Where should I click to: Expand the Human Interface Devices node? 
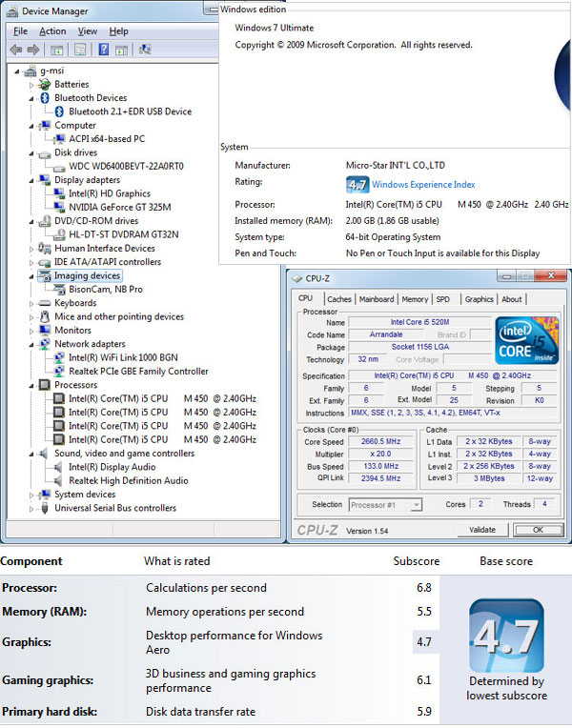31,249
